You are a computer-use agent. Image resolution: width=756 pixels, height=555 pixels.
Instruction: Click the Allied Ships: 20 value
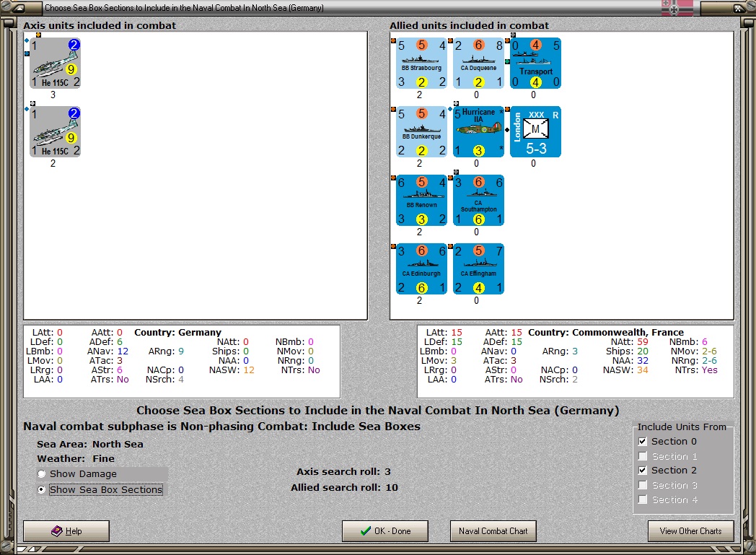click(643, 351)
